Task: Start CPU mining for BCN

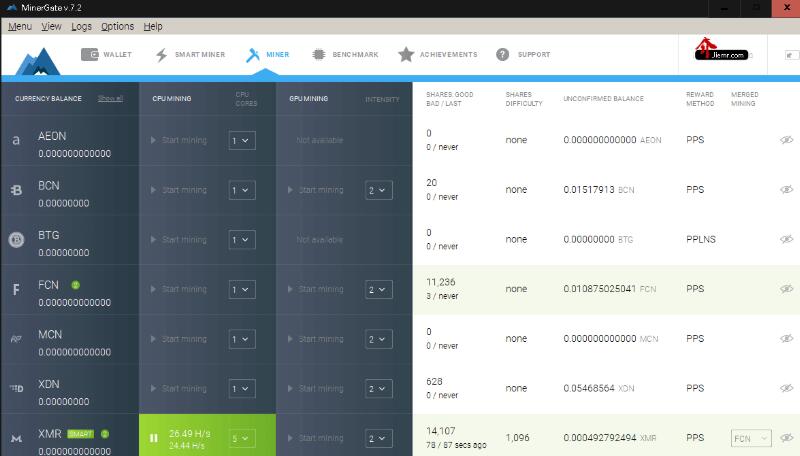Action: 179,190
